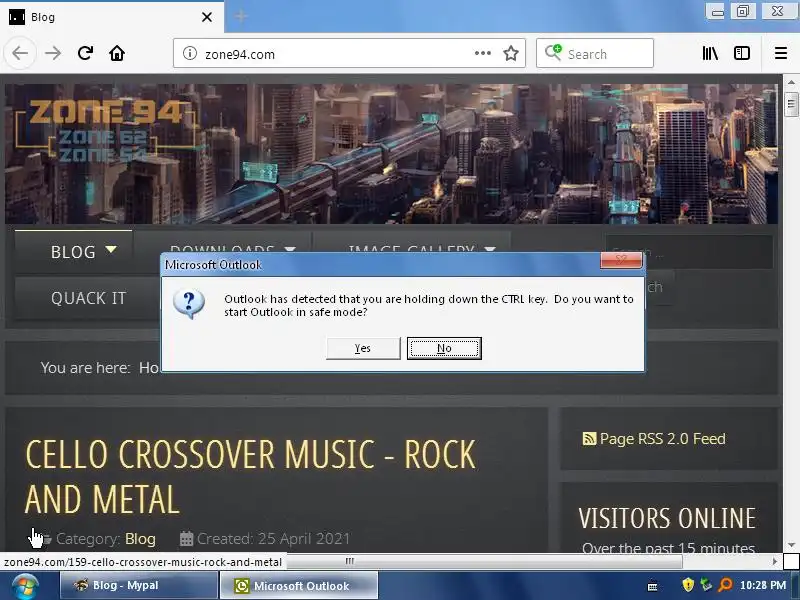This screenshot has height=600, width=800.
Task: Open Page RSS 2.0 Feed link
Action: (662, 439)
